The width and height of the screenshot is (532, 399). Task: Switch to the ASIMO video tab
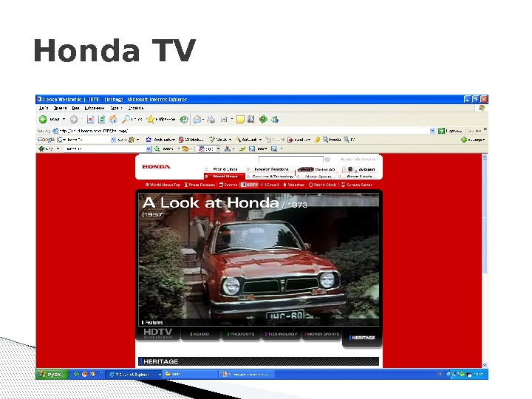coord(201,334)
